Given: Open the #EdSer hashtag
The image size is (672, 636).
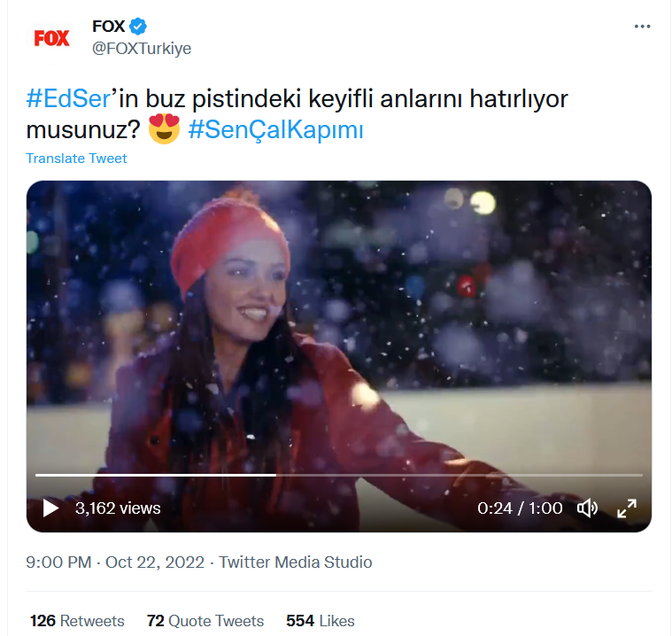Looking at the screenshot, I should tap(66, 98).
